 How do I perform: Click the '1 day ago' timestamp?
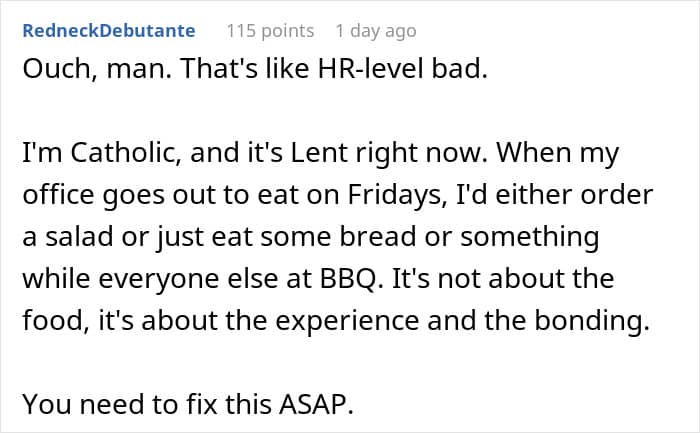(376, 31)
